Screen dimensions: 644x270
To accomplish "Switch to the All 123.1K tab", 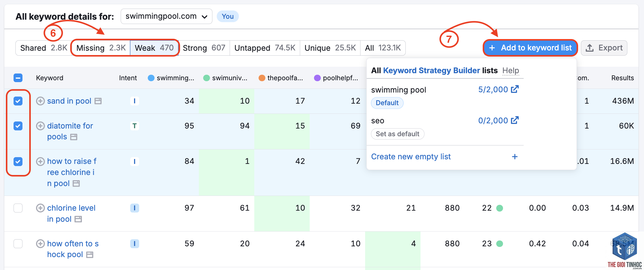I will (383, 48).
